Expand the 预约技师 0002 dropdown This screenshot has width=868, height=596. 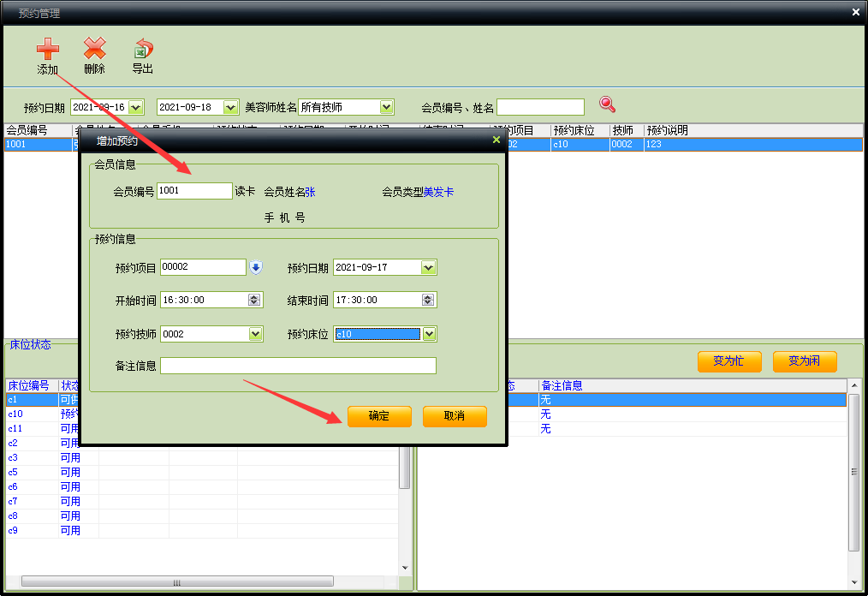[255, 334]
